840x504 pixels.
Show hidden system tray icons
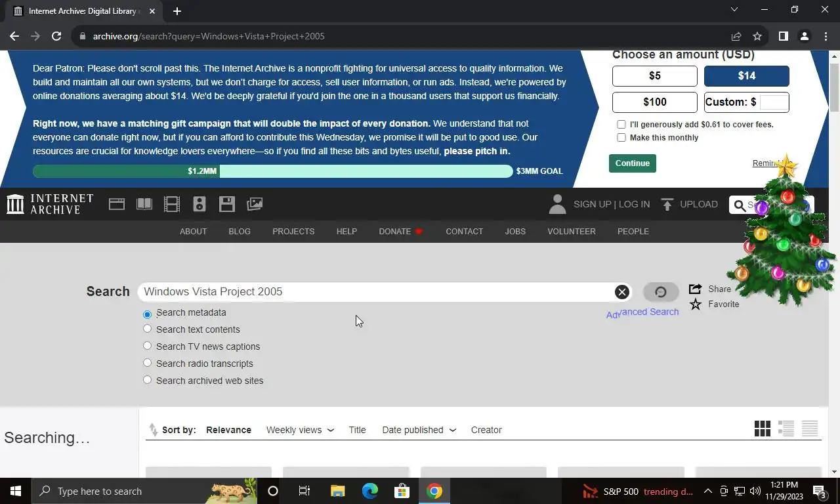click(707, 491)
